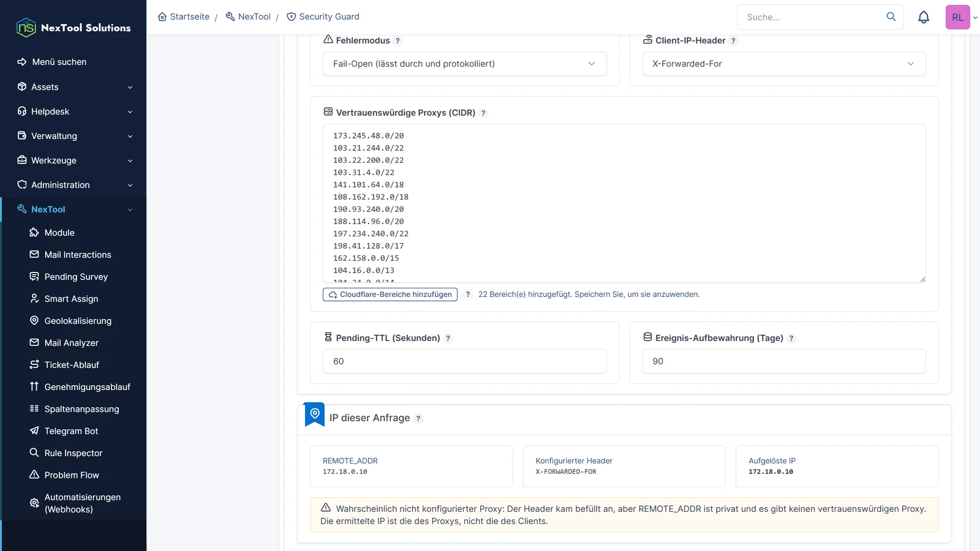
Task: Show help for Pending-TTL
Action: [448, 339]
